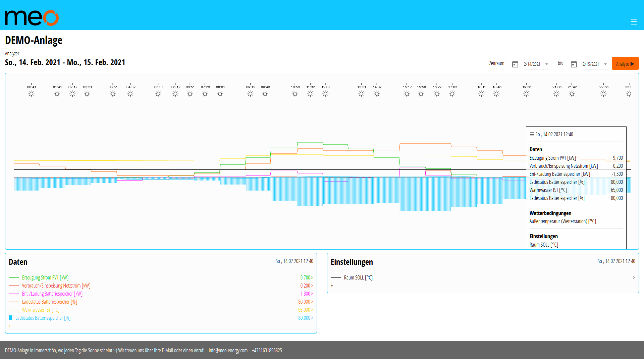Toggle the blue Ladestatus Batteriespeicher square swatch
This screenshot has width=644, height=359.
click(x=11, y=318)
